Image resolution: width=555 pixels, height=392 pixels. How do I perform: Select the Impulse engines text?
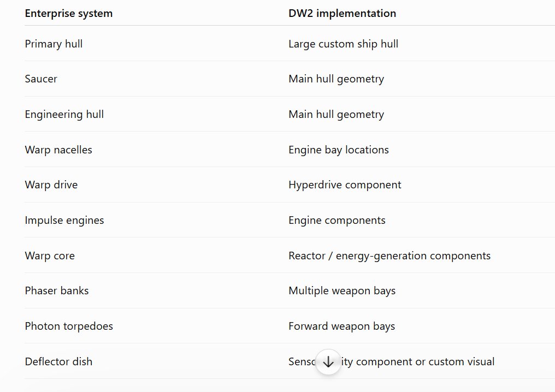click(64, 220)
